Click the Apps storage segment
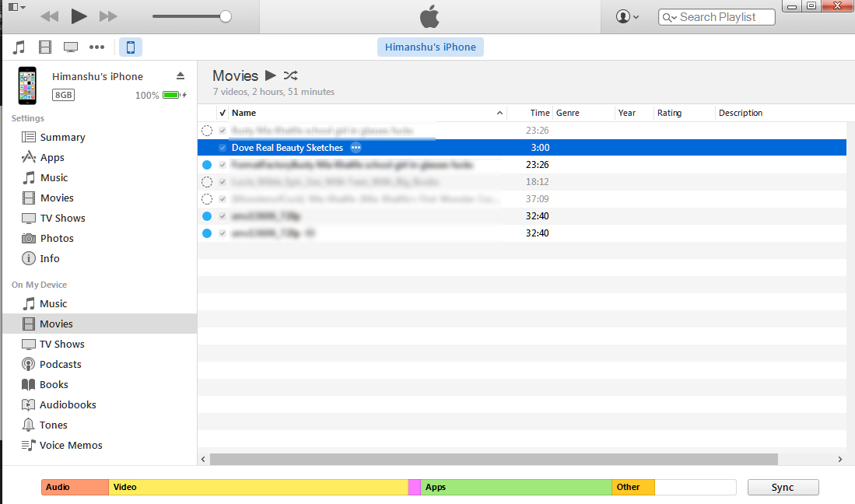Image resolution: width=855 pixels, height=504 pixels. (516, 487)
